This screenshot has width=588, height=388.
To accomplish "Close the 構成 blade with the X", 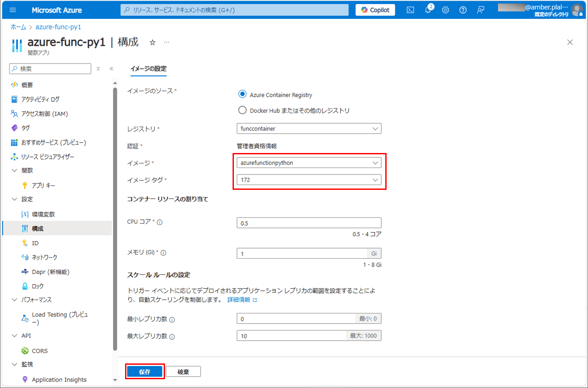I will pyautogui.click(x=570, y=43).
